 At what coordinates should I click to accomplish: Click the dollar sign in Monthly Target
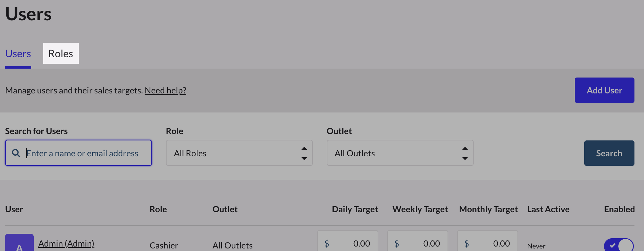point(467,244)
